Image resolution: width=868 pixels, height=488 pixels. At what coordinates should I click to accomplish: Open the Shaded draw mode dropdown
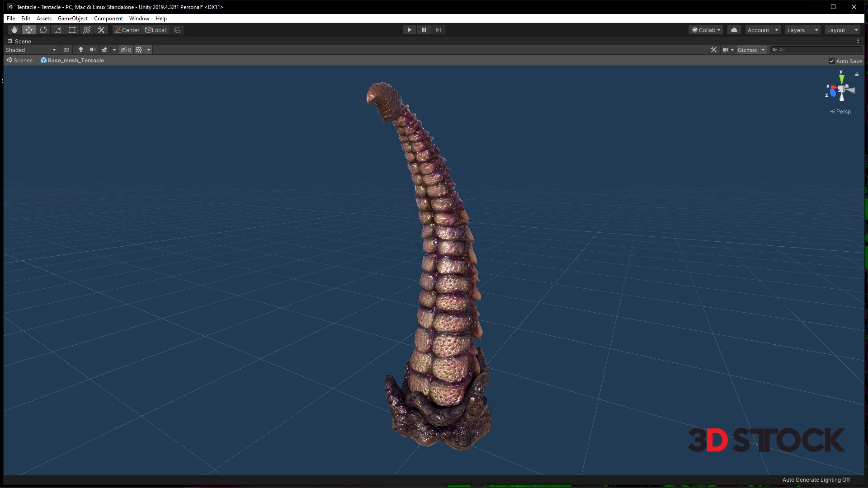click(31, 50)
